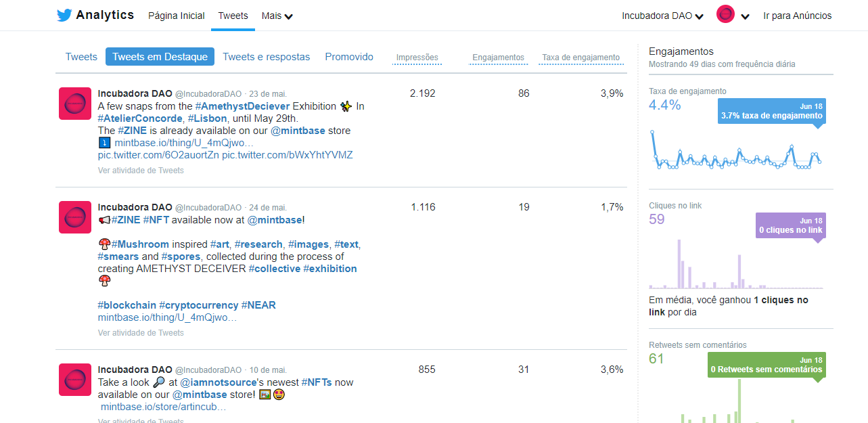The width and height of the screenshot is (868, 423).
Task: Open #AmethystDeciever hashtag link
Action: [x=242, y=106]
